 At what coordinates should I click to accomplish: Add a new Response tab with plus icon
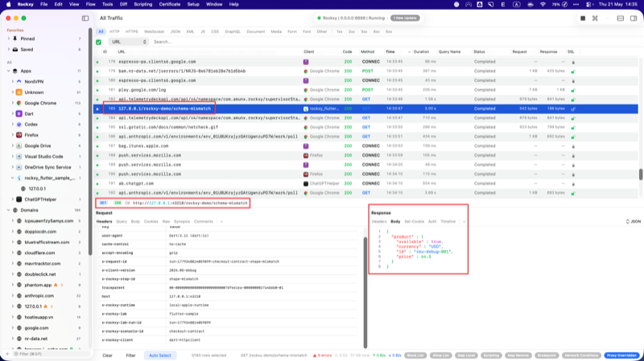coord(464,222)
